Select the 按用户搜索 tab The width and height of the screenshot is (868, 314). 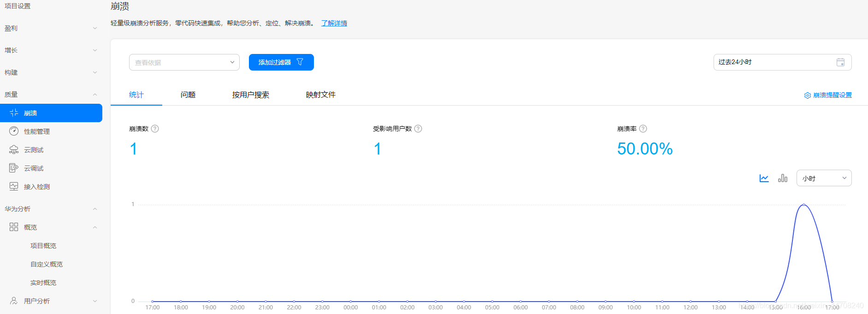coord(251,95)
